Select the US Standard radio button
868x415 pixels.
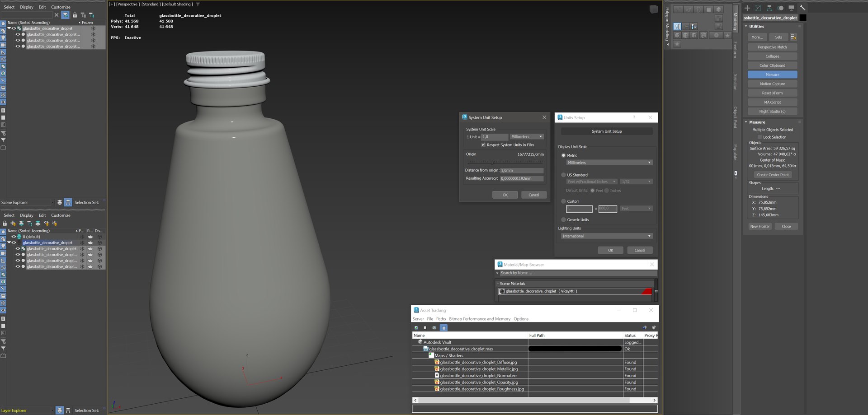(x=563, y=175)
